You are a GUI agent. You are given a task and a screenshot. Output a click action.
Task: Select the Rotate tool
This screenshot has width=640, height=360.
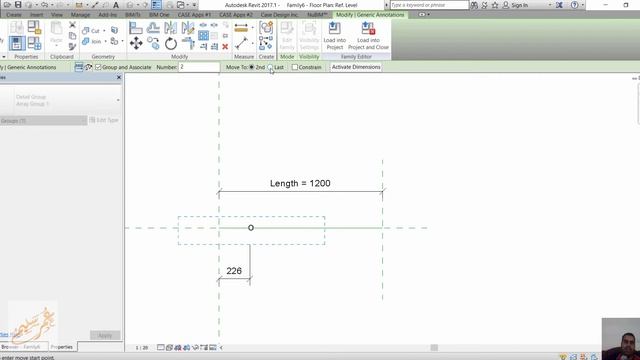pyautogui.click(x=171, y=43)
